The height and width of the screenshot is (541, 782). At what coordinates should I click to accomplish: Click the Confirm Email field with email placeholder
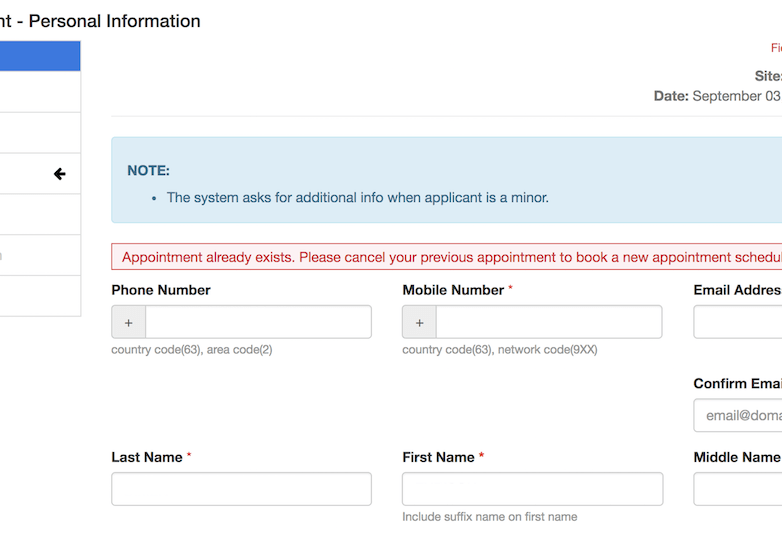[738, 415]
